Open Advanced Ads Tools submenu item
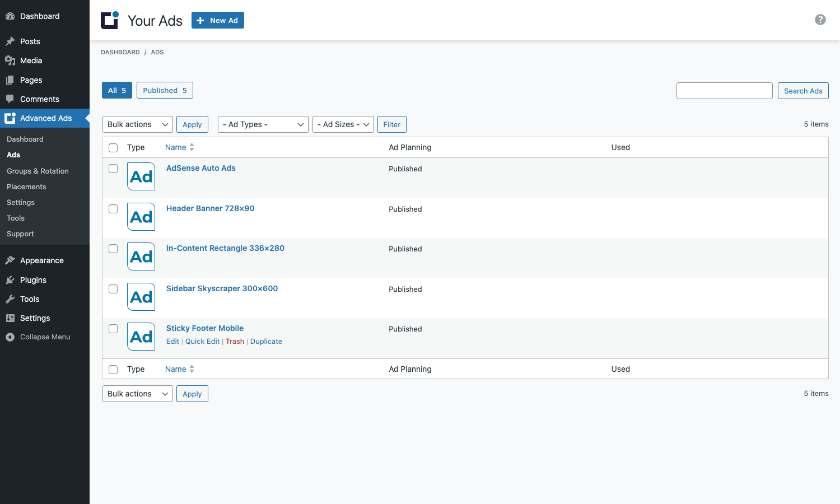The height and width of the screenshot is (504, 840). point(16,218)
